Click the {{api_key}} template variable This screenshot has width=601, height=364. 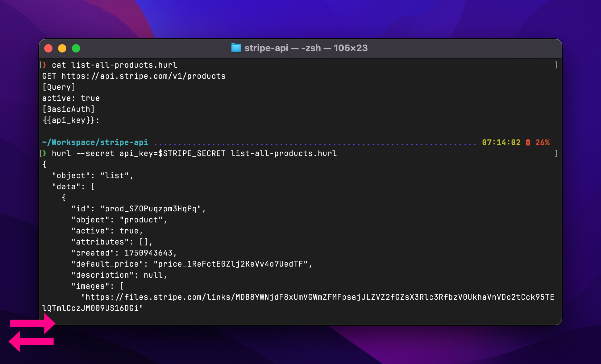click(x=68, y=120)
